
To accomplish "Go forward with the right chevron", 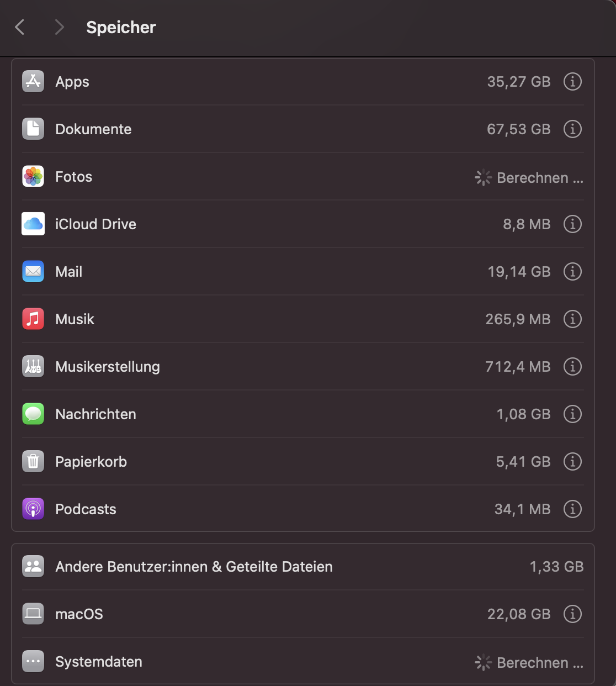I will click(60, 27).
